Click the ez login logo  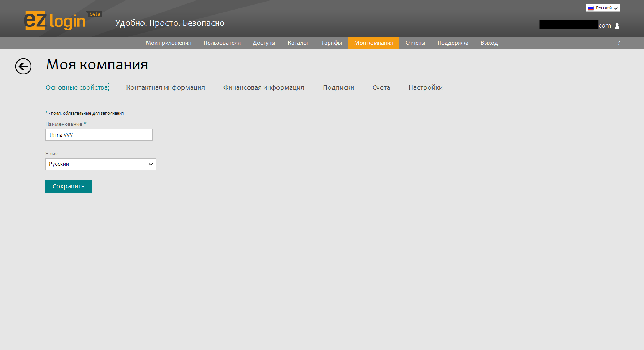[x=55, y=20]
